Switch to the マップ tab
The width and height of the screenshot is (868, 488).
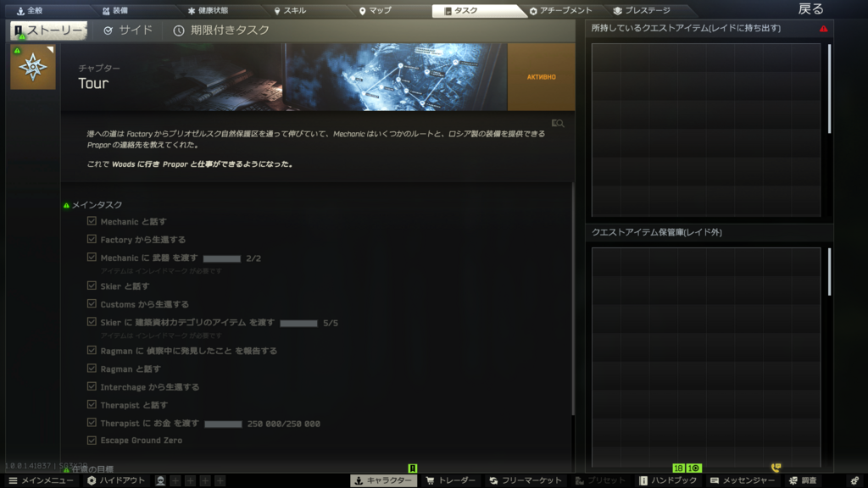point(375,11)
